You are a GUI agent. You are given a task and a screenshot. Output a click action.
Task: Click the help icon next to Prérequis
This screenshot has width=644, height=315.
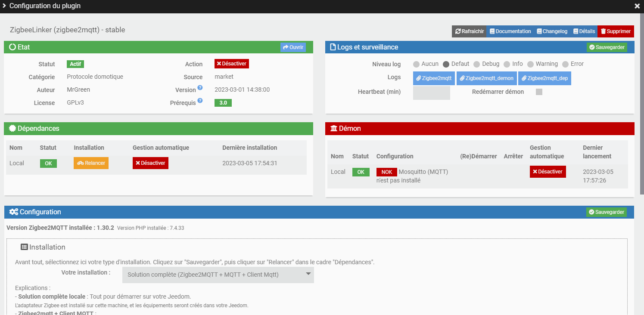(x=200, y=101)
